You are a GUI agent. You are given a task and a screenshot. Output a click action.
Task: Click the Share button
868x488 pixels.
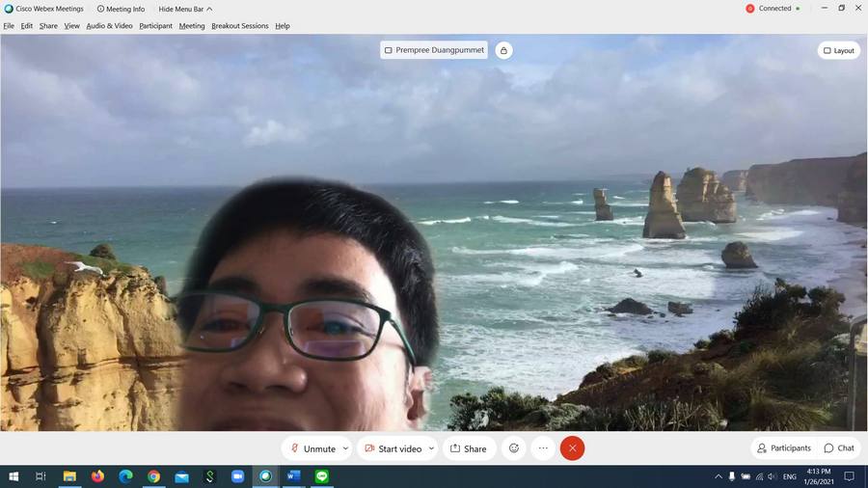tap(469, 448)
